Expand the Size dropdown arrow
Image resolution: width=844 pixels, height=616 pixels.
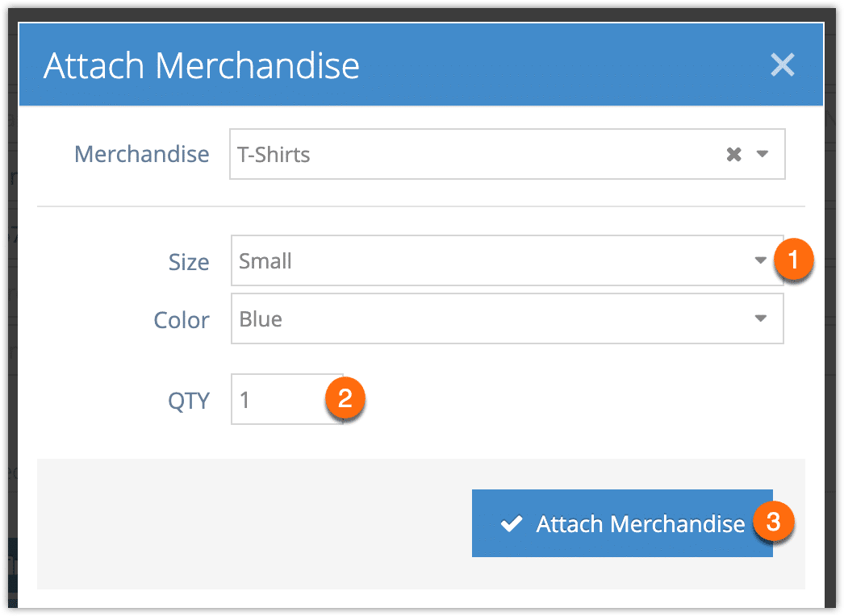coord(760,260)
